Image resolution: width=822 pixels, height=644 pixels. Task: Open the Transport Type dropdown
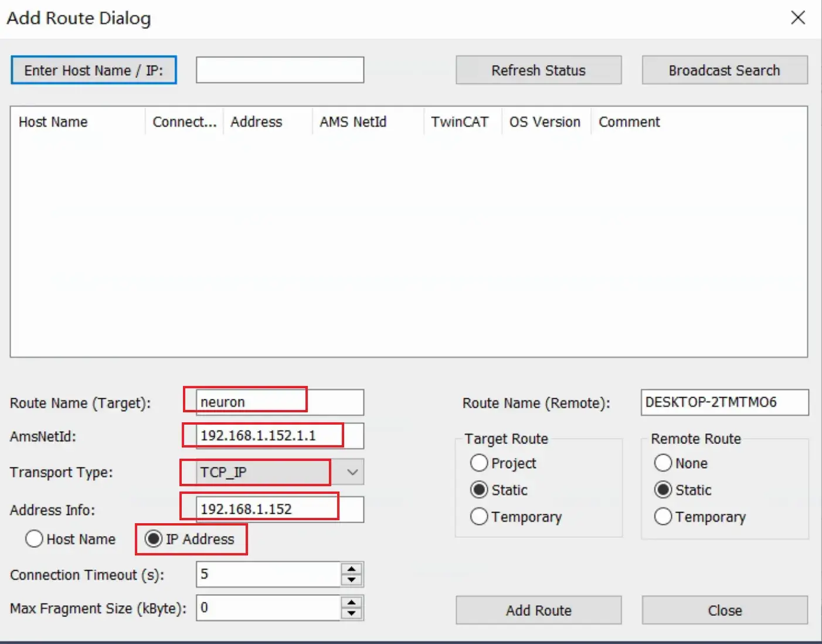pyautogui.click(x=351, y=472)
